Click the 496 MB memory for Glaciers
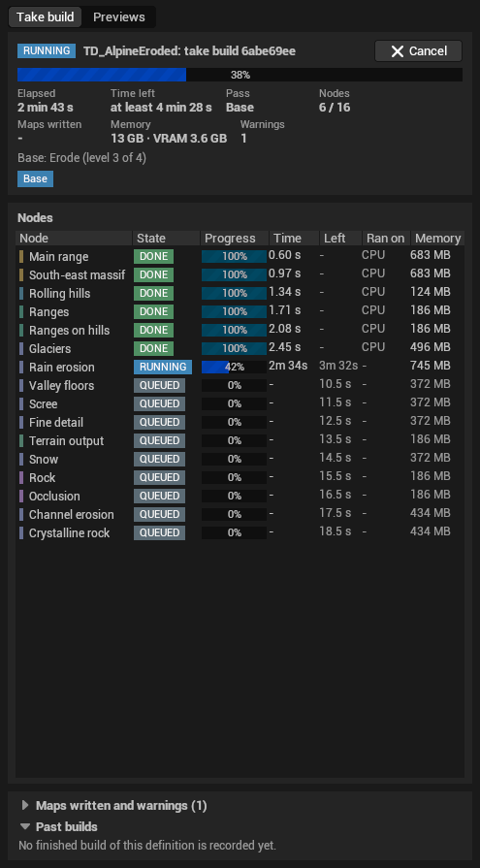Screen dimensions: 480x868 [x=431, y=347]
